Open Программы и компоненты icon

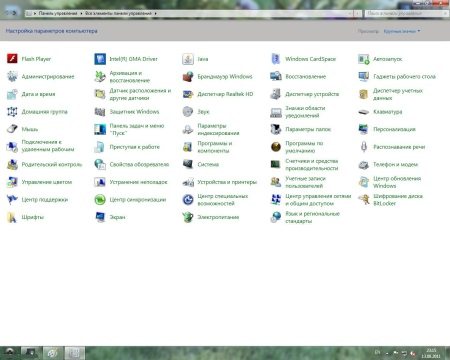[x=188, y=147]
